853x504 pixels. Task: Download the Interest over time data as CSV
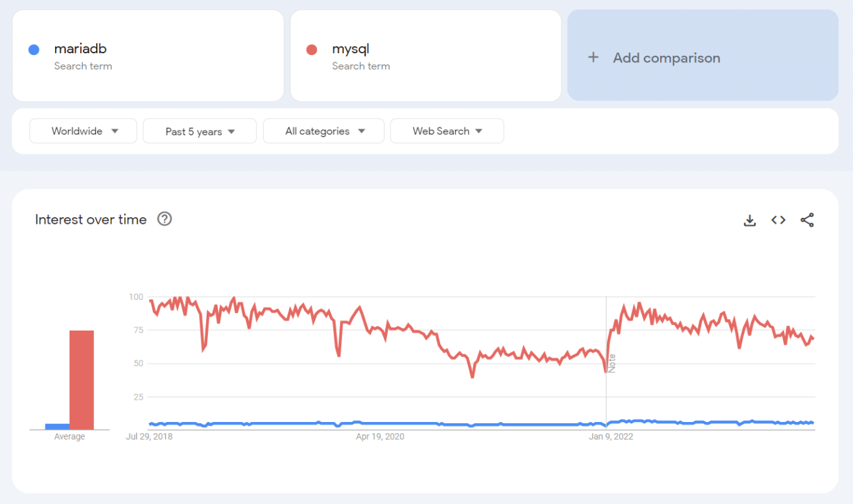point(749,220)
